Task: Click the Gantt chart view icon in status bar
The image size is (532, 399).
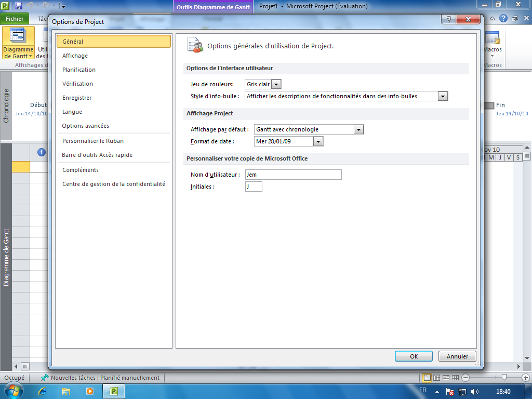Action: (x=427, y=378)
